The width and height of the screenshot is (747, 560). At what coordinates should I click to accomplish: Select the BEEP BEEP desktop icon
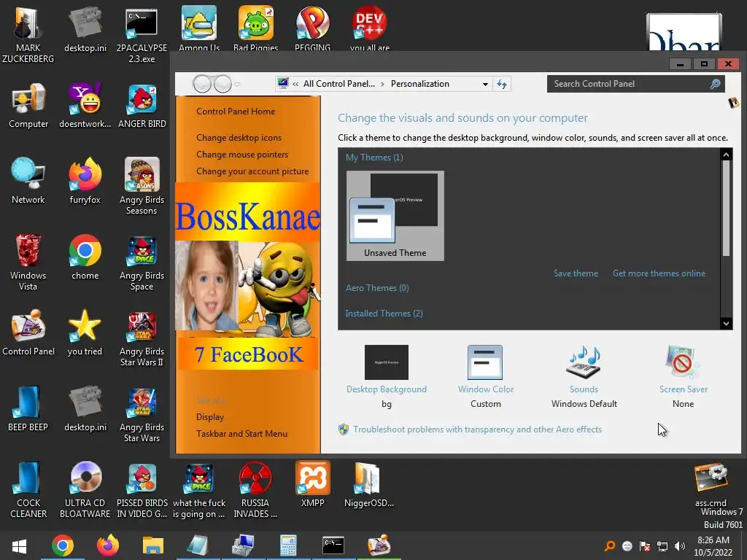tap(28, 408)
